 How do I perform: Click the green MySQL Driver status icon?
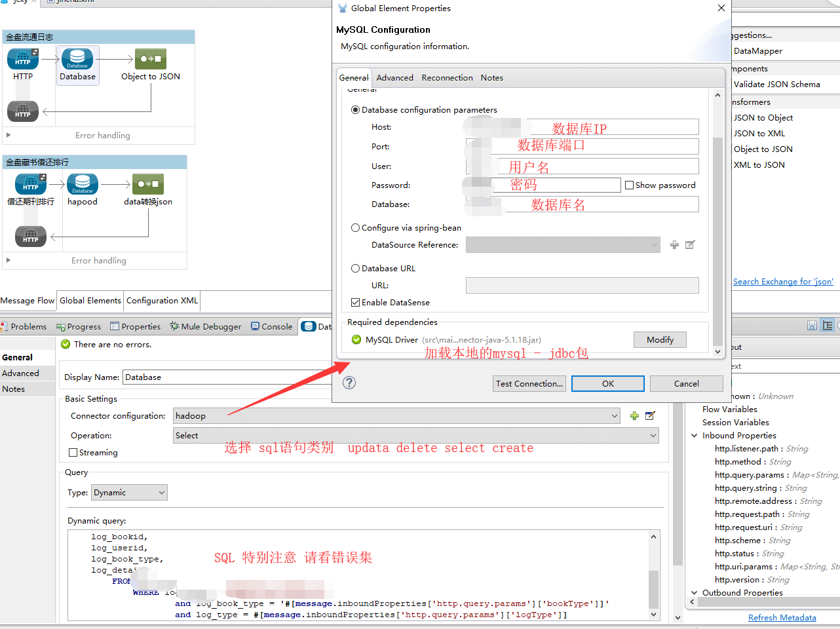point(356,339)
